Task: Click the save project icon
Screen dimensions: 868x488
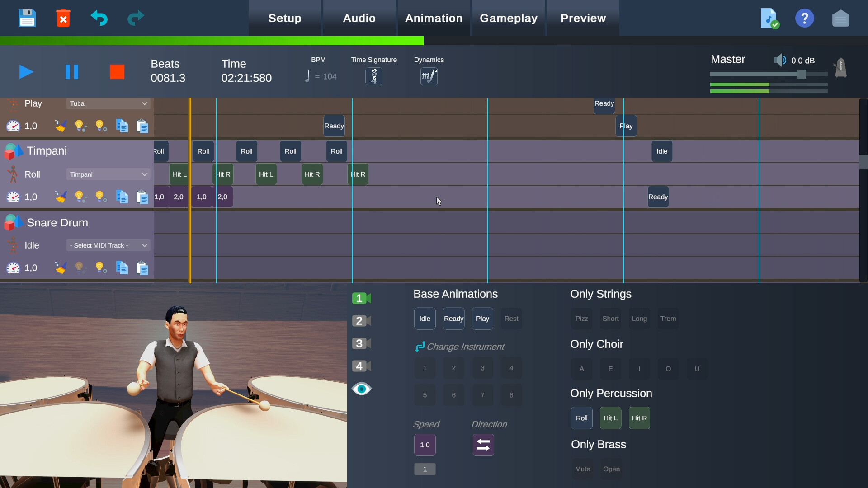Action: (x=27, y=18)
